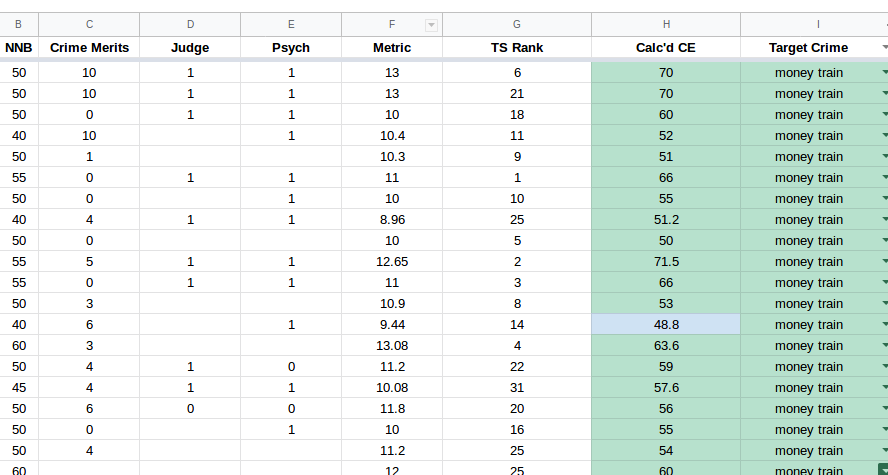Screen dimensions: 888x475
Task: Open money train dropdown in row with Calc'd CE 57.6
Action: coord(885,388)
